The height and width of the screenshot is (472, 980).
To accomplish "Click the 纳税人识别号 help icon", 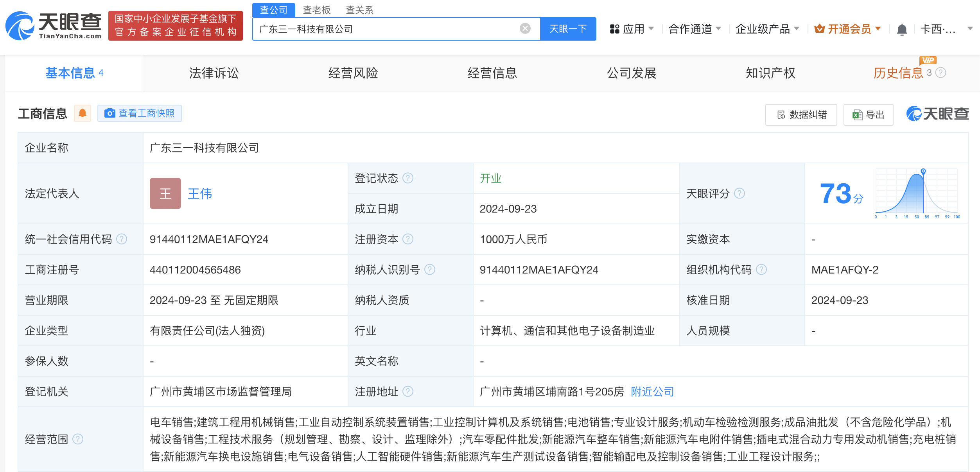I will tap(430, 270).
